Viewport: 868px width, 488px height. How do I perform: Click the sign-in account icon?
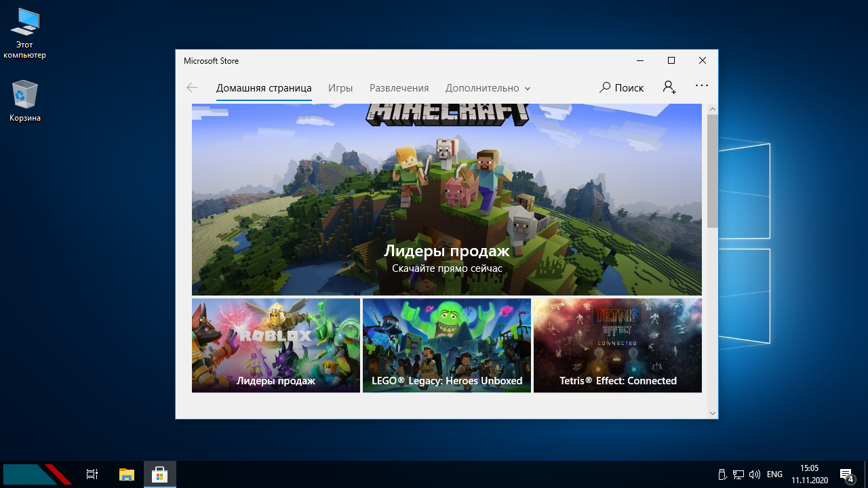(669, 87)
